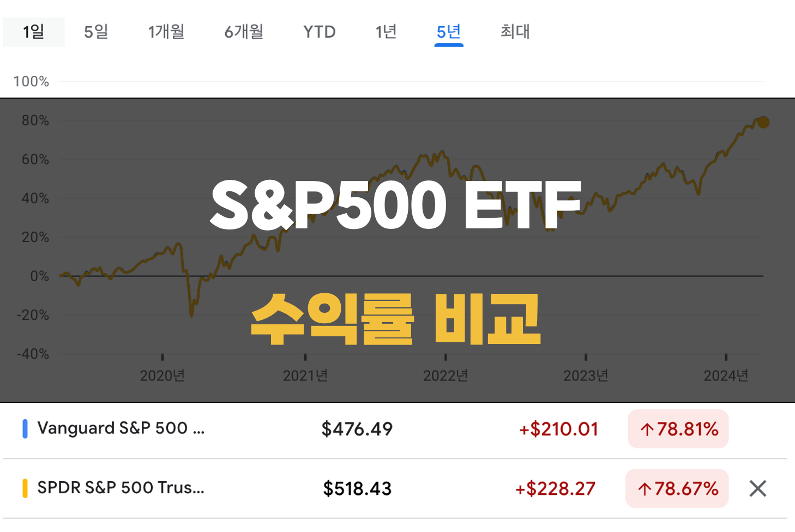Viewport: 795px width, 532px height.
Task: Select the 1일 time range tab
Action: (x=34, y=32)
